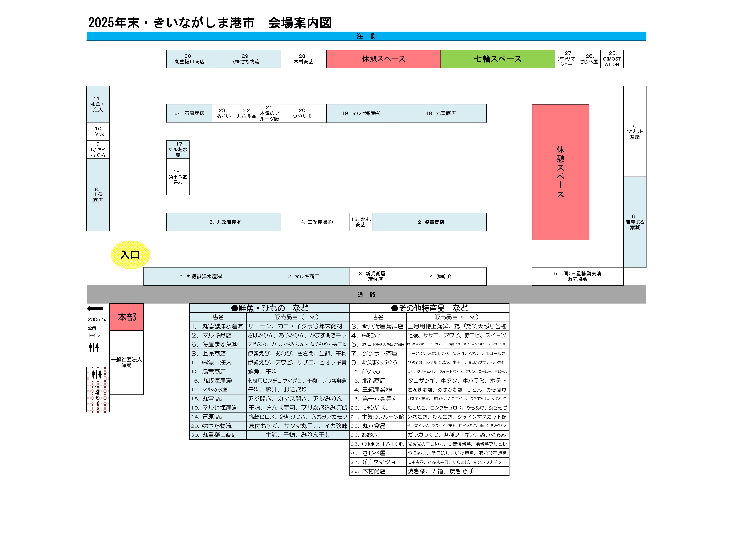Click the green 七輪スペース area
This screenshot has height=535, width=756.
pos(498,59)
